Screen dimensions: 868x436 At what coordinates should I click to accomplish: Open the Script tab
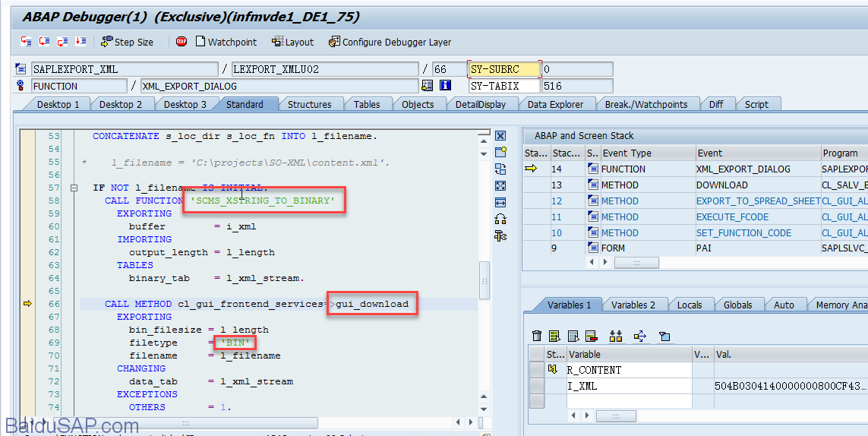click(x=756, y=104)
